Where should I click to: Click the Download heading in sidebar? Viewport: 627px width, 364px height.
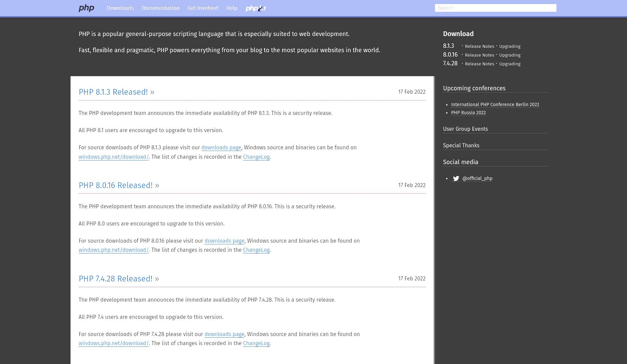pyautogui.click(x=458, y=34)
